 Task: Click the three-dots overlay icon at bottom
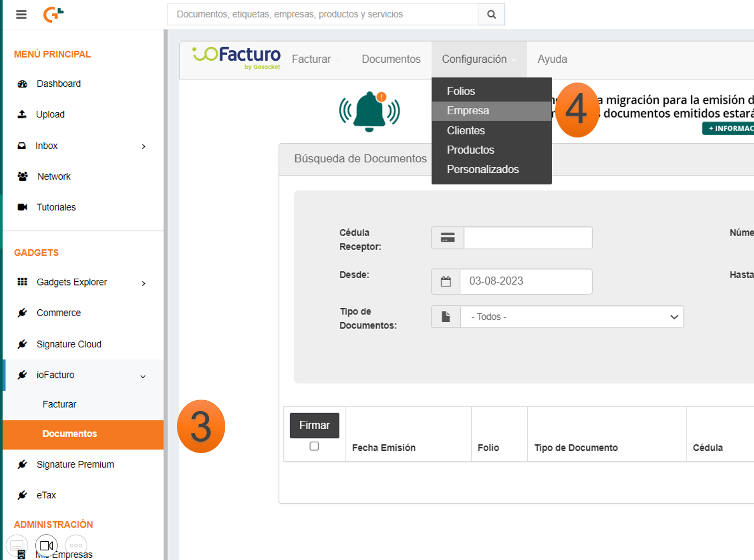point(76,545)
